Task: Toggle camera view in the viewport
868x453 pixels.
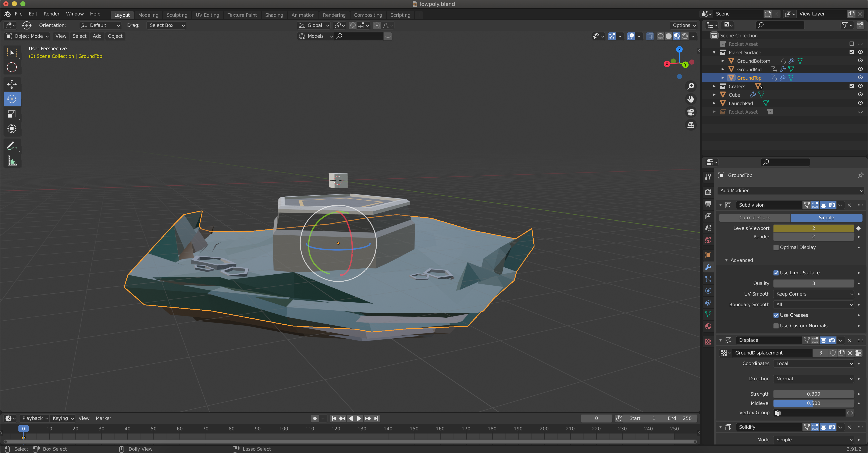Action: pyautogui.click(x=691, y=112)
